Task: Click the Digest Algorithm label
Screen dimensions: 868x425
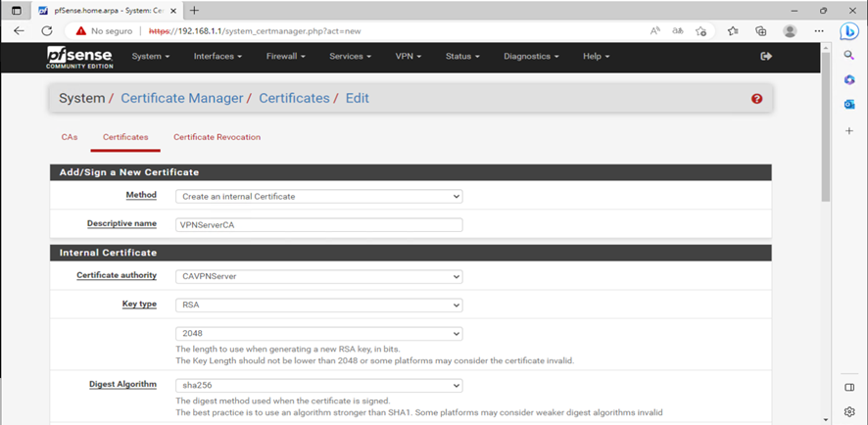Action: [x=122, y=384]
